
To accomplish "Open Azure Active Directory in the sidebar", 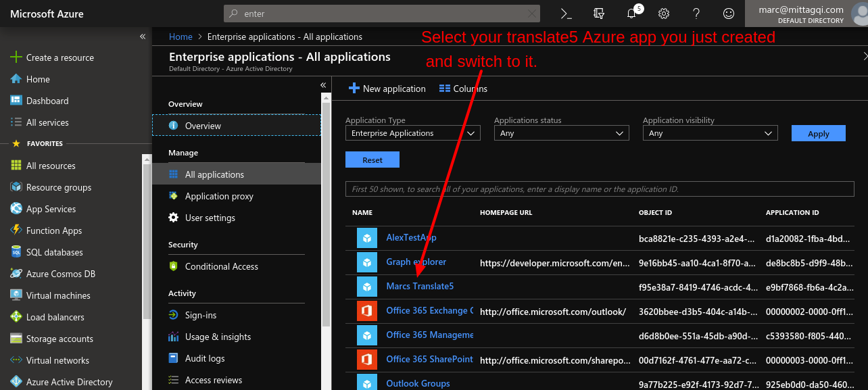I will point(61,382).
